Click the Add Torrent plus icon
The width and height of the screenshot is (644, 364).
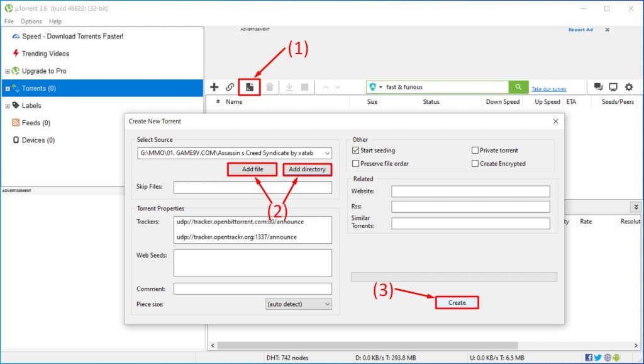(214, 87)
